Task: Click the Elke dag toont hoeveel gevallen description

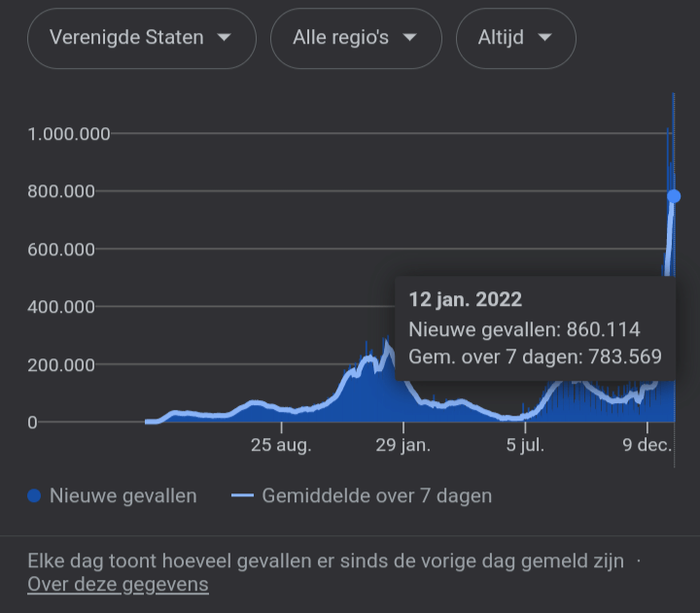Action: tap(326, 561)
